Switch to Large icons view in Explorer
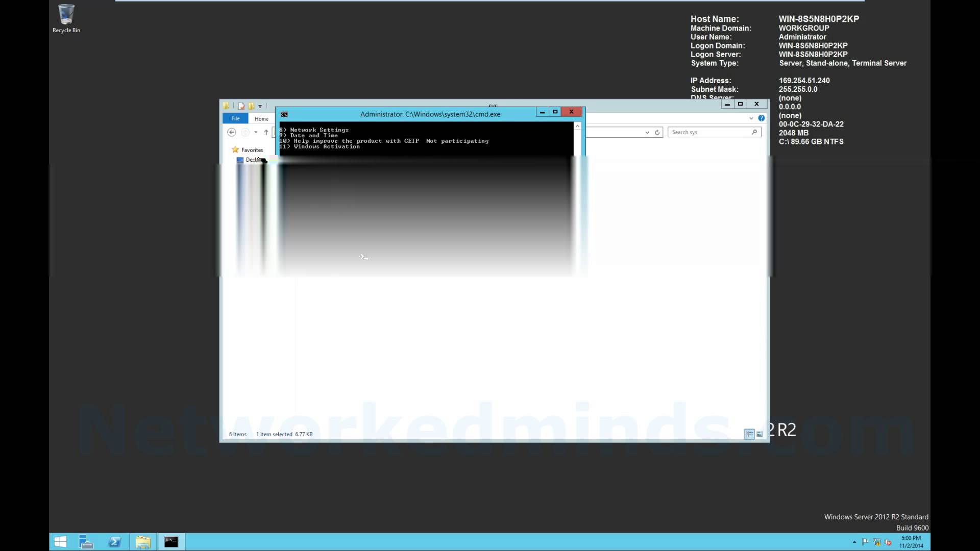The image size is (980, 551). point(759,434)
